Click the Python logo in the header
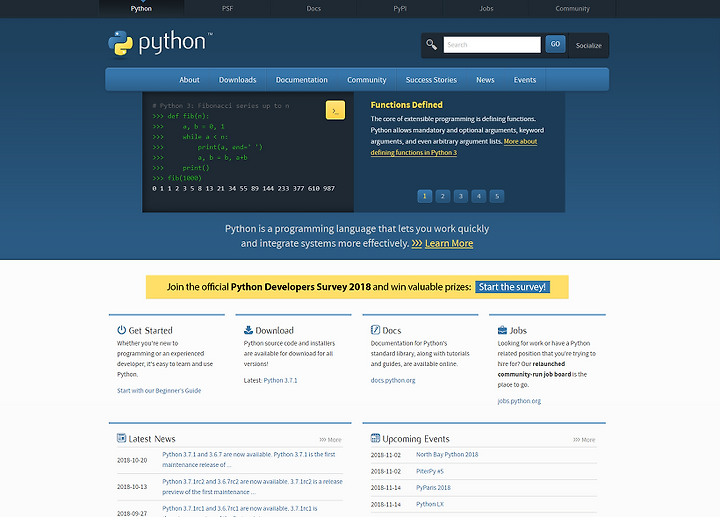Image resolution: width=720 pixels, height=517 pixels. (x=160, y=44)
